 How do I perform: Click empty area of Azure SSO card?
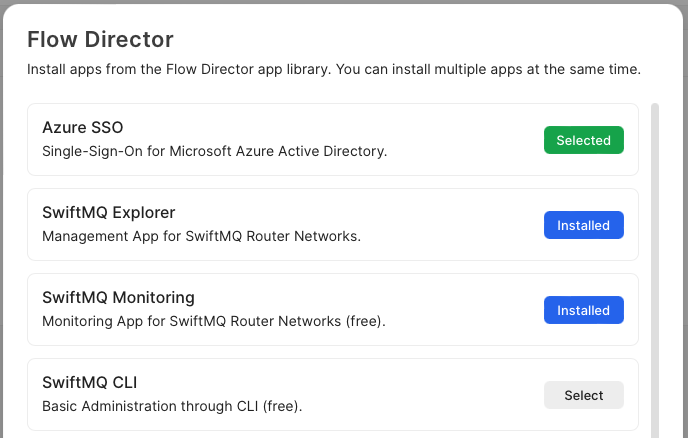pyautogui.click(x=460, y=140)
